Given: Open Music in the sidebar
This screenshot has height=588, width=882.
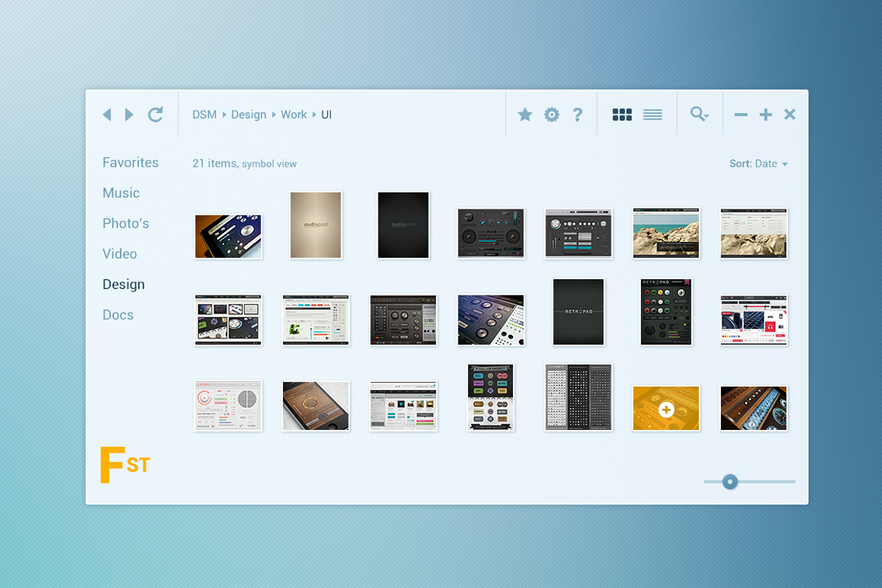Looking at the screenshot, I should (121, 193).
